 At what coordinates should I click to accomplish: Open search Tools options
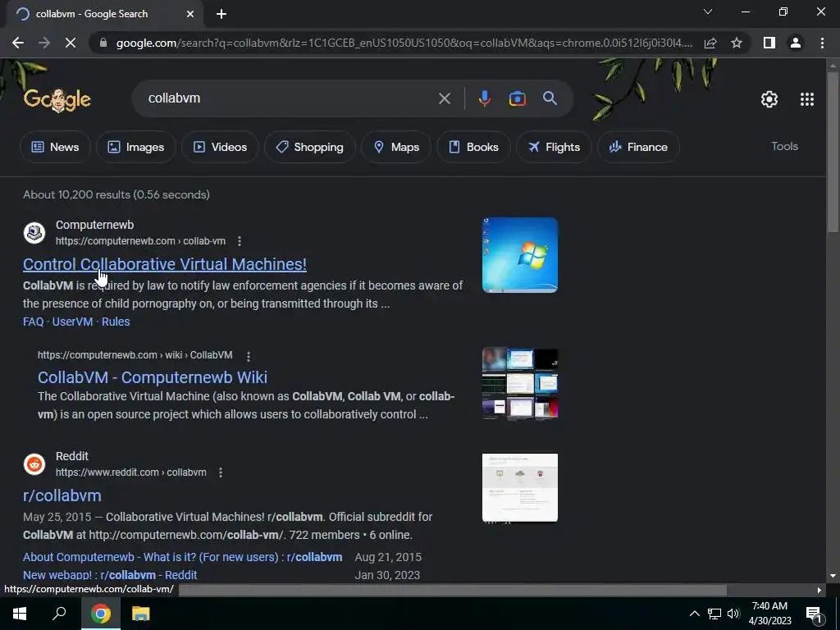pos(784,146)
